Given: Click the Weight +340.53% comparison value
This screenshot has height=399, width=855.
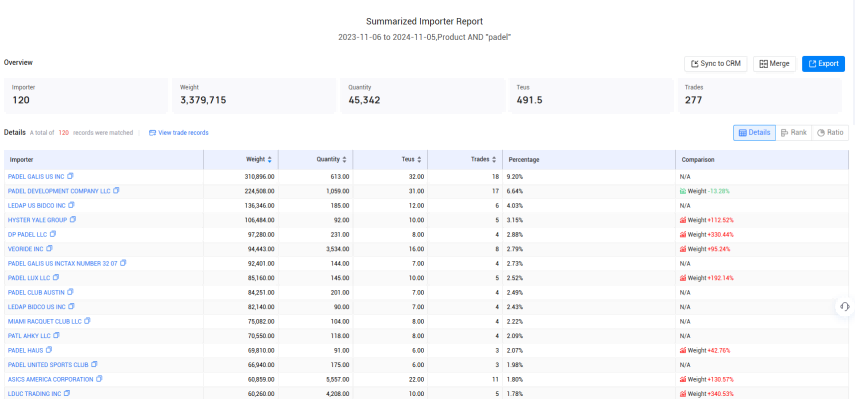Looking at the screenshot, I should [711, 393].
